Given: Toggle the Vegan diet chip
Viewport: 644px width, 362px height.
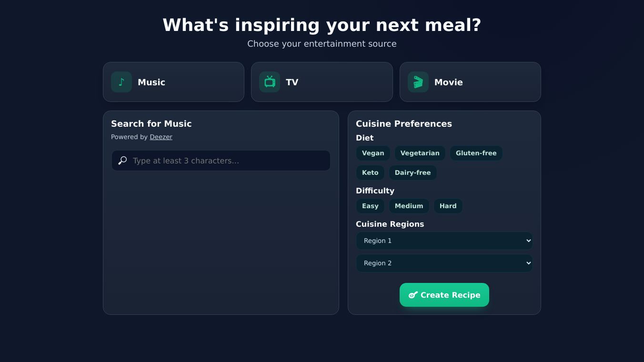Looking at the screenshot, I should tap(373, 153).
